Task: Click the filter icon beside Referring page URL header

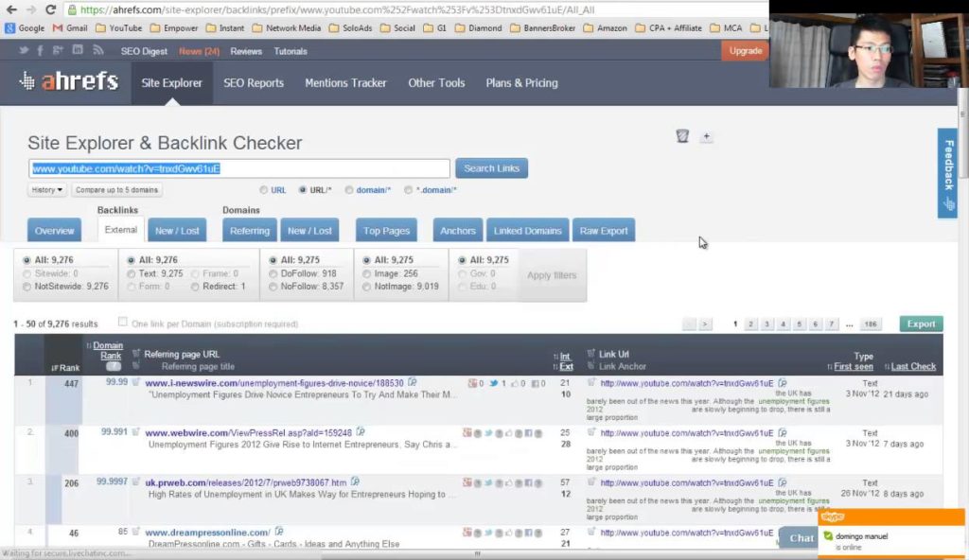Action: [136, 354]
